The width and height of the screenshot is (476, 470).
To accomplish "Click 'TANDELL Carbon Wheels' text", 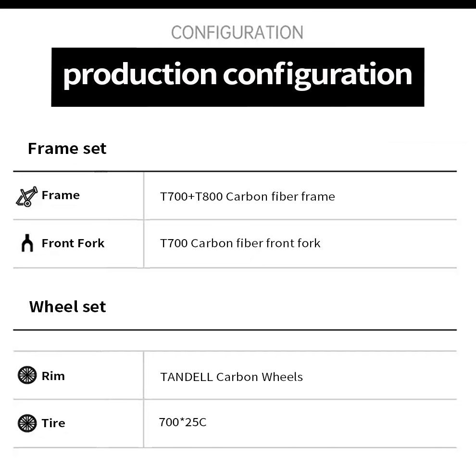I will (x=231, y=377).
